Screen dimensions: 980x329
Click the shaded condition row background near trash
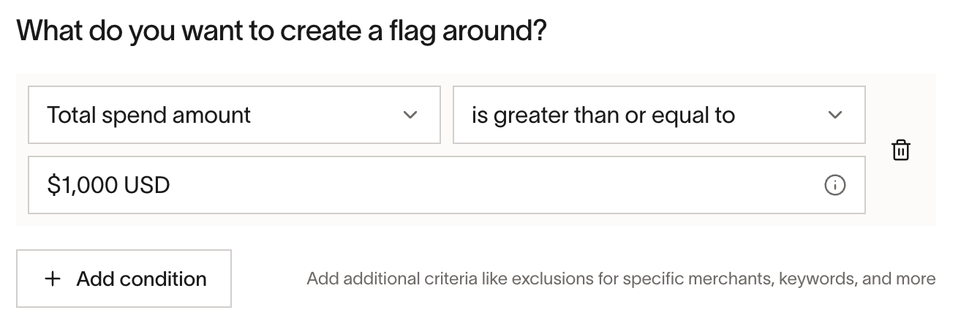(x=901, y=197)
